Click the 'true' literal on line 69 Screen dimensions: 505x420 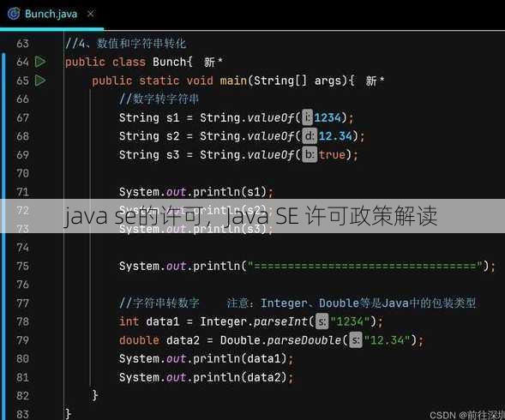(x=332, y=155)
